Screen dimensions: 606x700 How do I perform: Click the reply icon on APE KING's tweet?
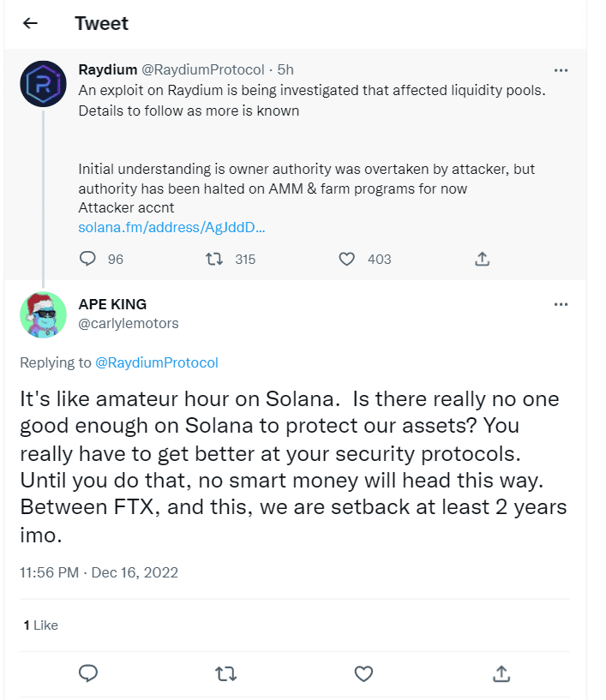coord(88,674)
